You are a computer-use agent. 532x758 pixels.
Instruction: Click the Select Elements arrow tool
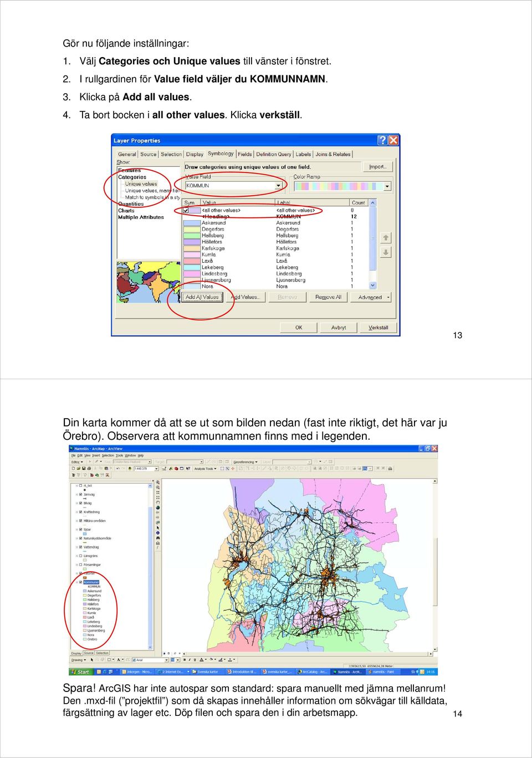(158, 528)
